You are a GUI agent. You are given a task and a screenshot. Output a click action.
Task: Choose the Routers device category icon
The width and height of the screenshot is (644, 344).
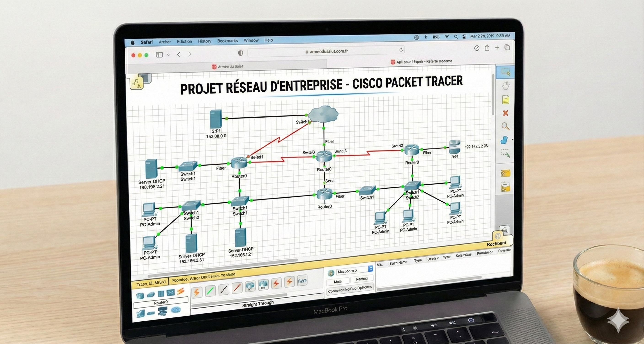pyautogui.click(x=140, y=296)
